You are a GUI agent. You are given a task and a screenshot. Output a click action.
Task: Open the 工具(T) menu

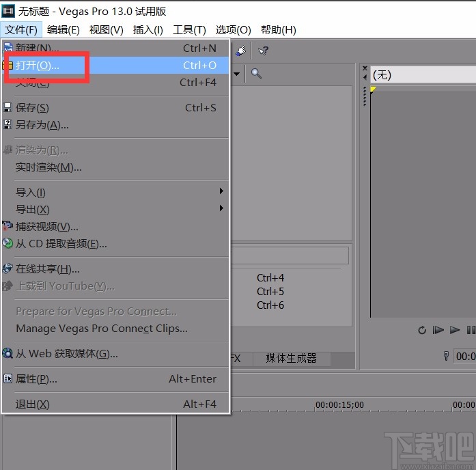coord(189,30)
